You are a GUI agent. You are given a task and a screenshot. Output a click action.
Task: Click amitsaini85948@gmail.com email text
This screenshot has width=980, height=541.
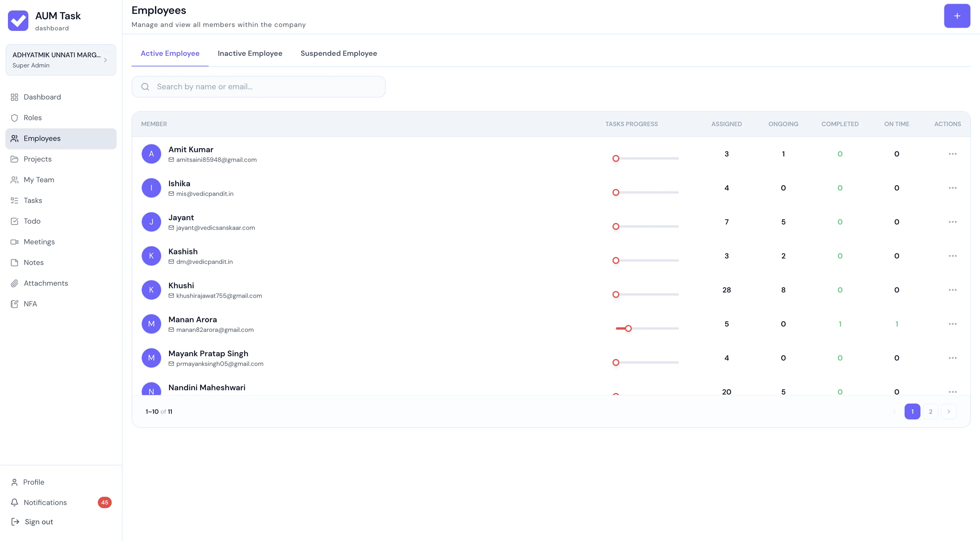tap(216, 160)
